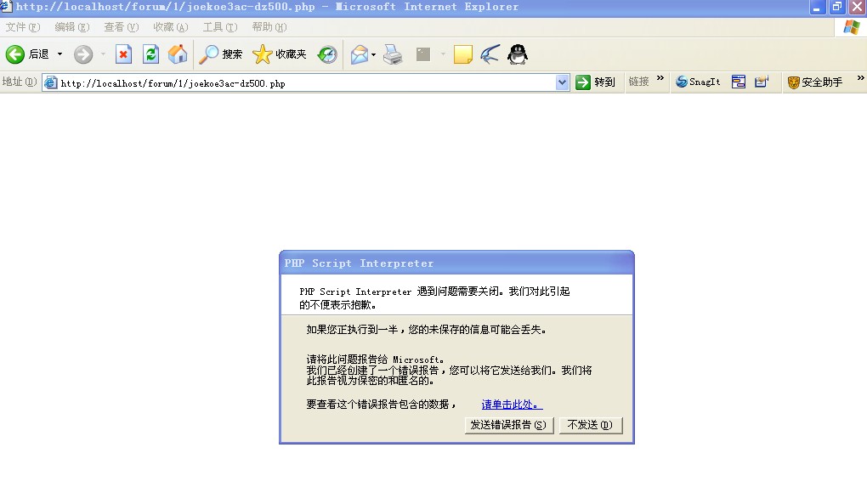867x504 pixels.
Task: Close the Internet Explorer window
Action: 857,7
